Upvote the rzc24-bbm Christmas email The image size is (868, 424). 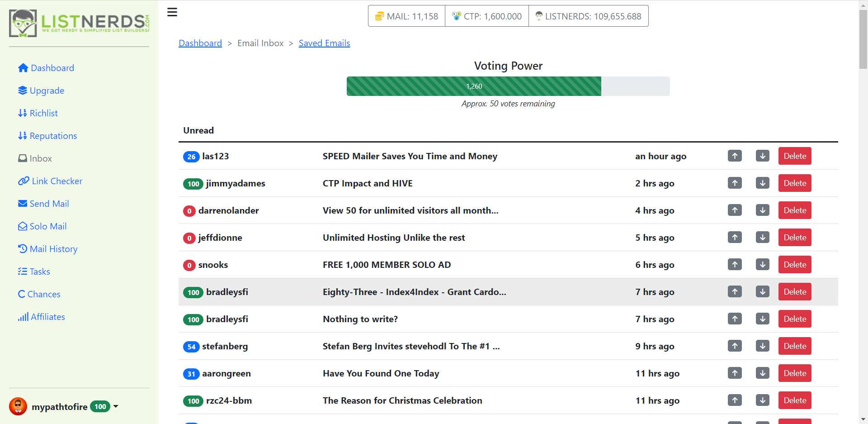pyautogui.click(x=735, y=400)
